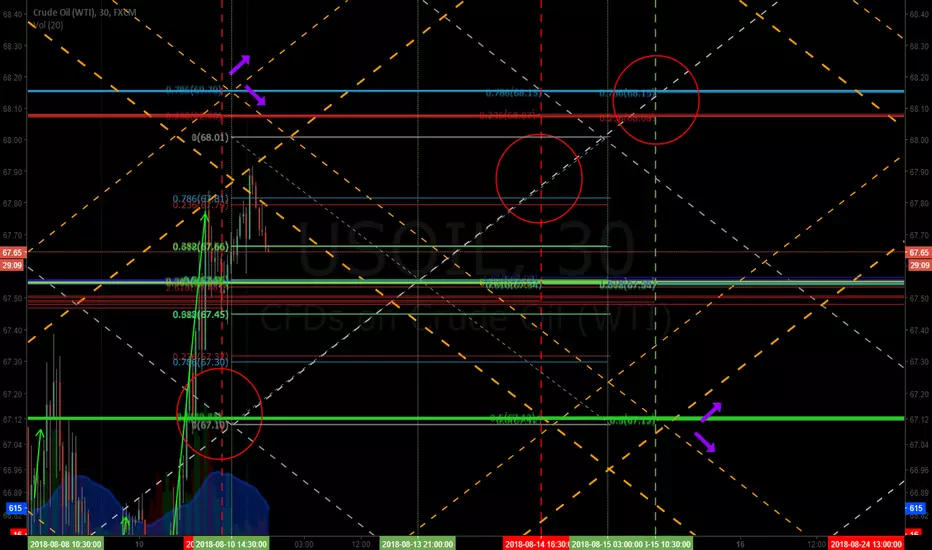The width and height of the screenshot is (932, 550).
Task: Select the Vol (20) indicator label
Action: point(47,25)
